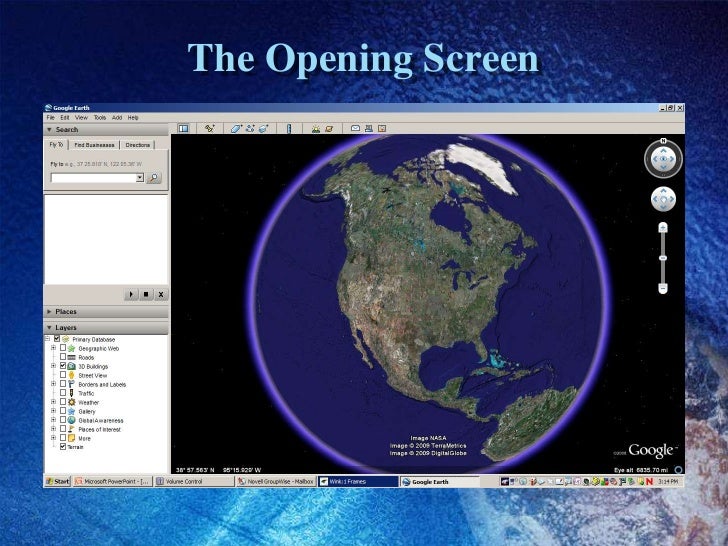Viewport: 728px width, 546px height.
Task: Click the N north indicator on the compass
Action: (663, 141)
